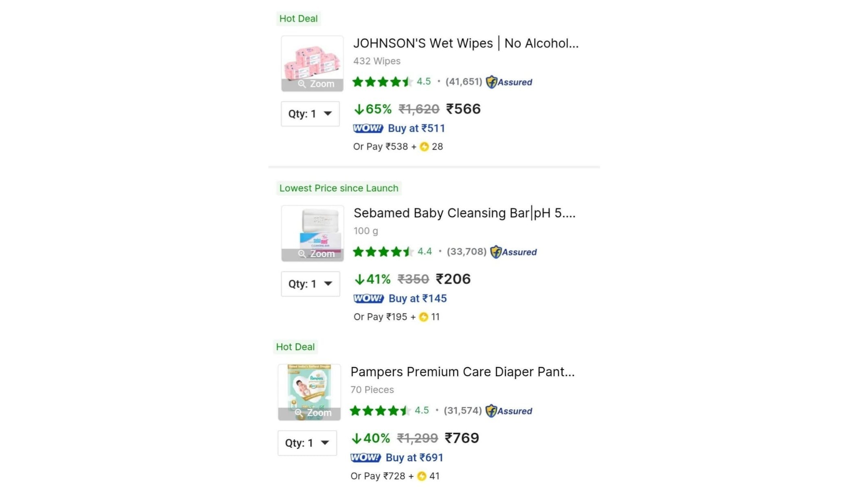Click Assured badge for Johnson's Wet Wipes
This screenshot has width=868, height=488.
[x=509, y=82]
